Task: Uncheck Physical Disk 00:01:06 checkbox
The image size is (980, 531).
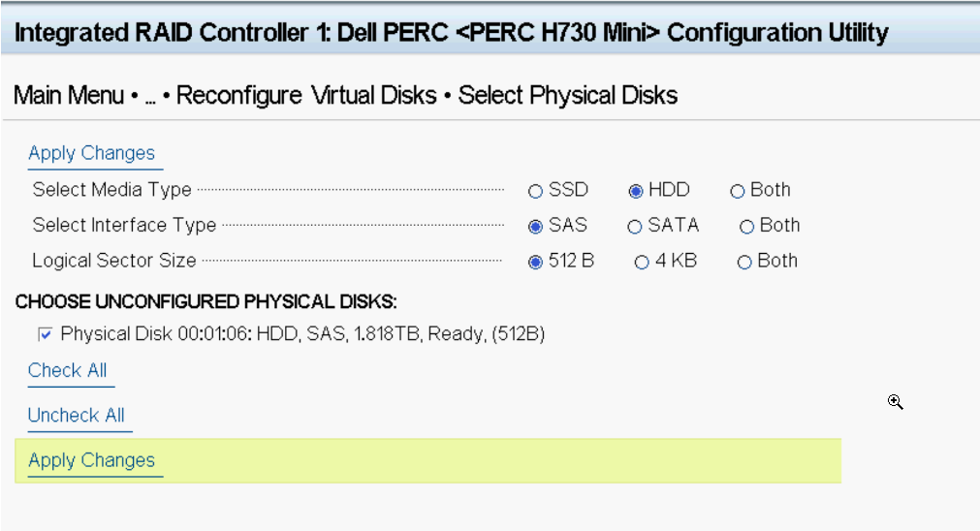Action: pyautogui.click(x=45, y=334)
